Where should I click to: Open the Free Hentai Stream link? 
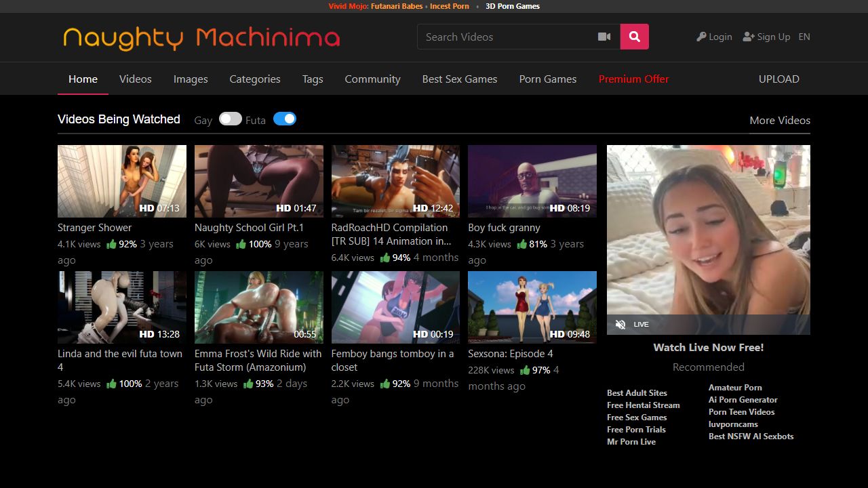point(644,405)
